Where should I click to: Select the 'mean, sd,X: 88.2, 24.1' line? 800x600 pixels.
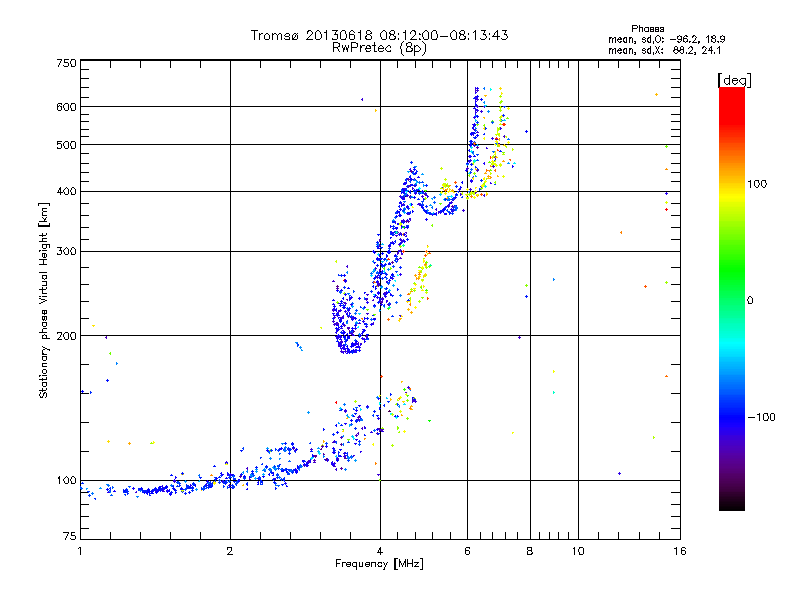(664, 51)
